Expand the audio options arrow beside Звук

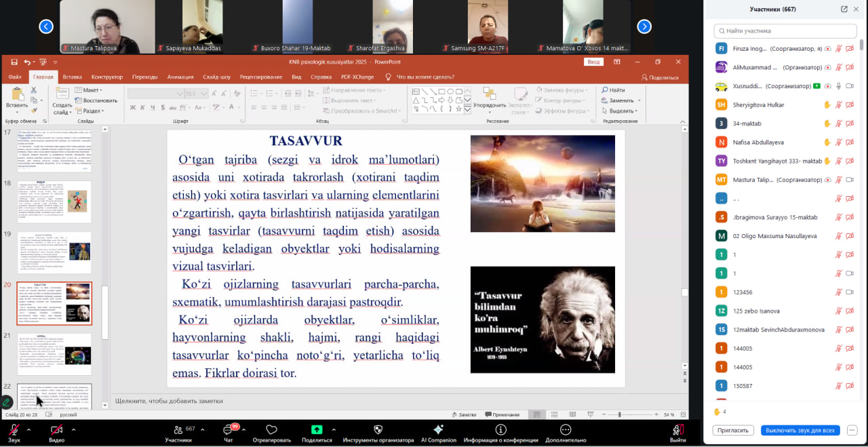pyautogui.click(x=28, y=429)
